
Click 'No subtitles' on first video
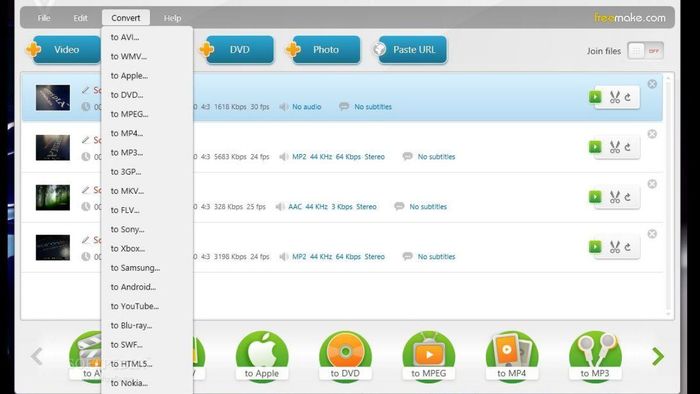tap(373, 107)
